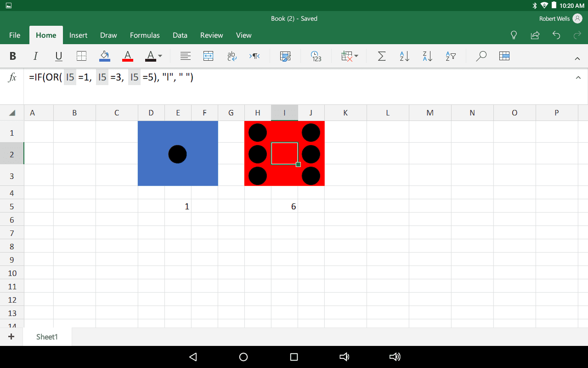Click the Robert Wells account name

(x=554, y=19)
